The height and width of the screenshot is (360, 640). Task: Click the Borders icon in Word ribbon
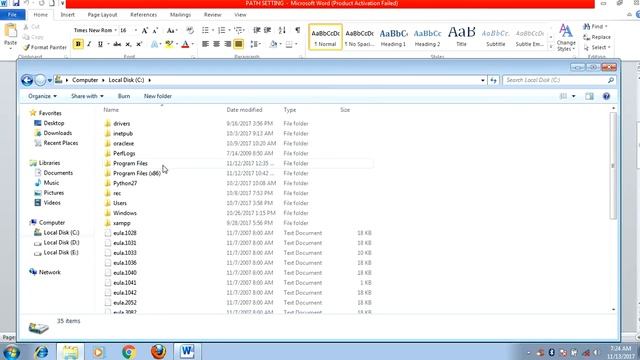click(289, 44)
